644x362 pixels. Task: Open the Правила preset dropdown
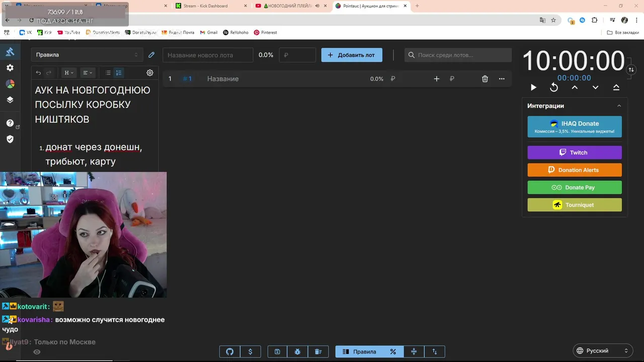87,55
